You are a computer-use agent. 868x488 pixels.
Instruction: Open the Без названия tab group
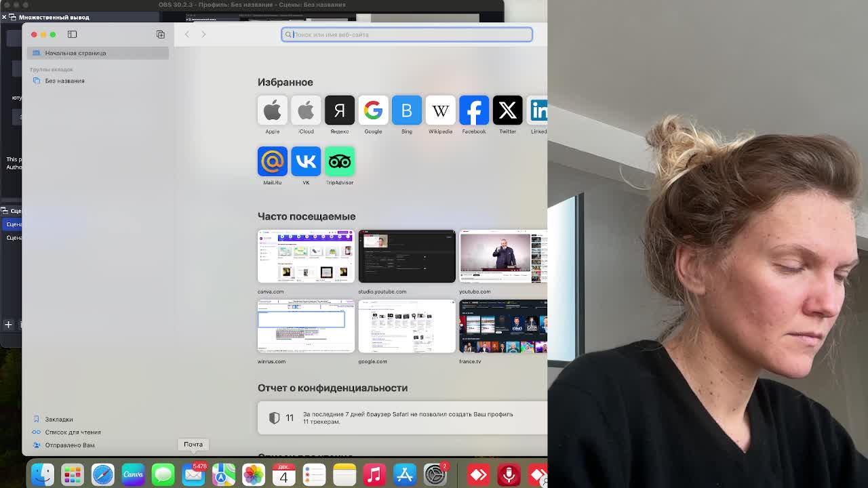pyautogui.click(x=64, y=81)
